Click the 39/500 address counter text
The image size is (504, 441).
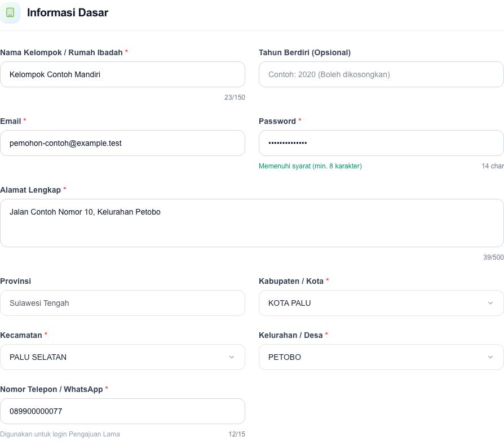(x=493, y=257)
